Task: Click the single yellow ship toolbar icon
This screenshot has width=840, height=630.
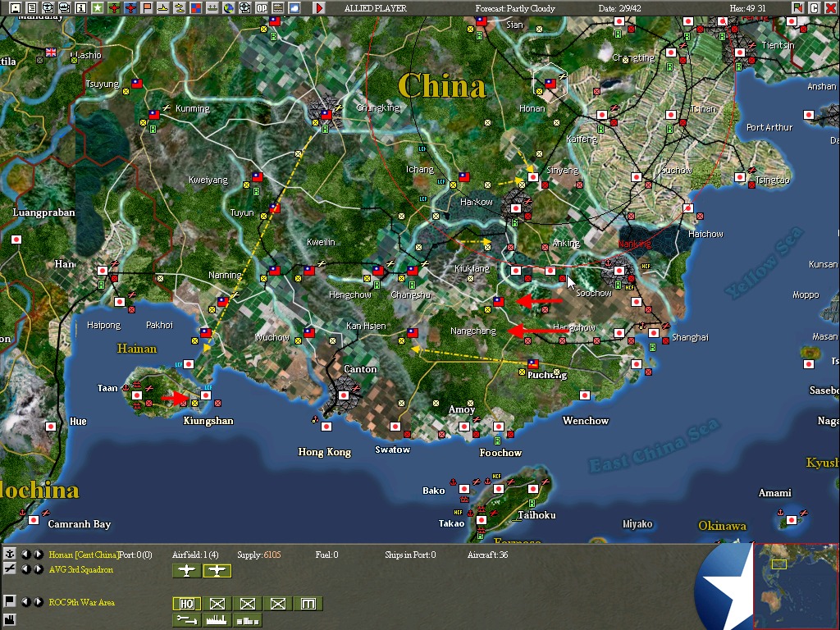Action: (x=163, y=8)
